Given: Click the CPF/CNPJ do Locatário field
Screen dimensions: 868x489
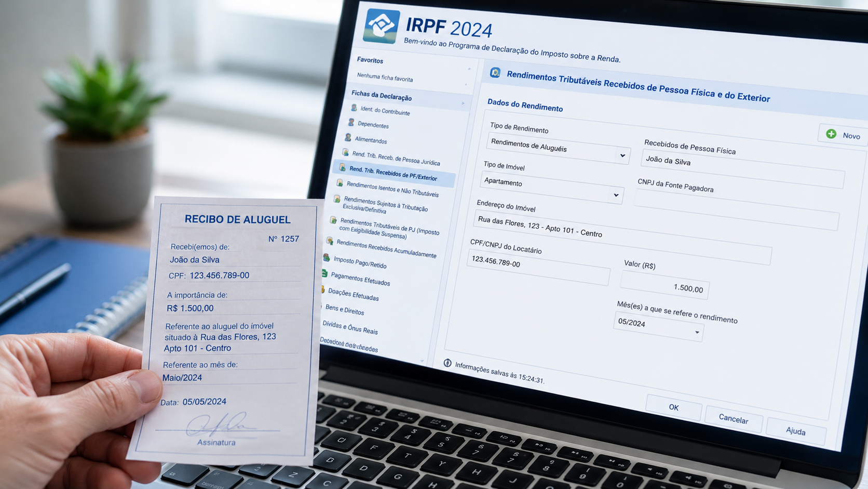Looking at the screenshot, I should click(x=538, y=268).
